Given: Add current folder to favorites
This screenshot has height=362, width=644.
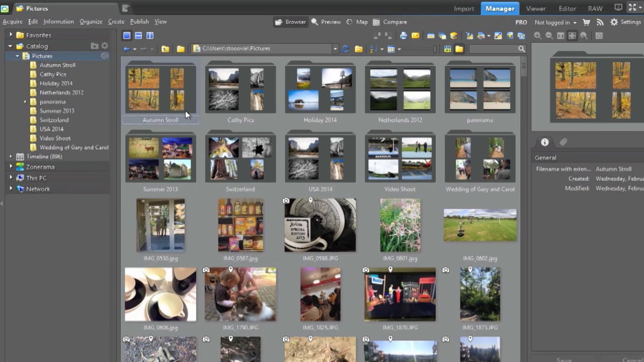Looking at the screenshot, I should point(359,49).
